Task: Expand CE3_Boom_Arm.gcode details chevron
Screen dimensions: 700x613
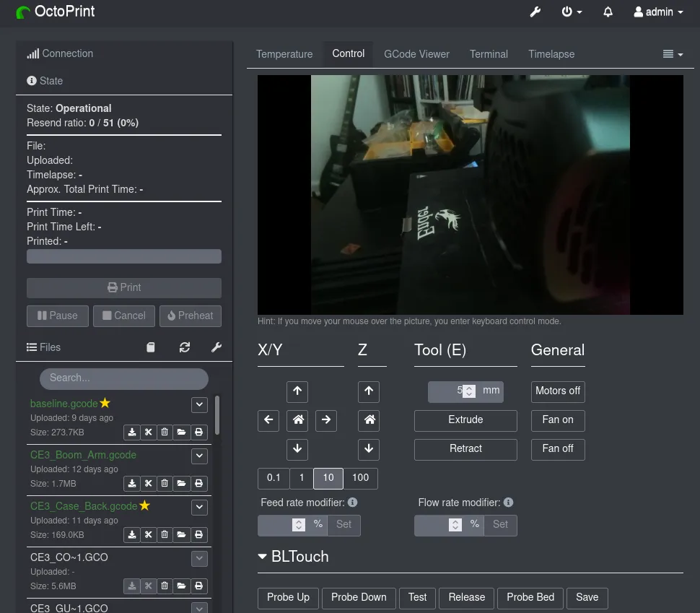Action: [199, 456]
